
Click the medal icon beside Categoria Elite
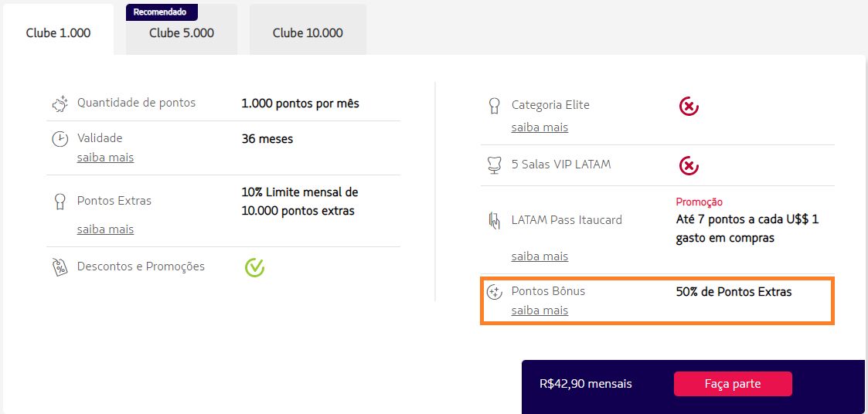(x=494, y=105)
